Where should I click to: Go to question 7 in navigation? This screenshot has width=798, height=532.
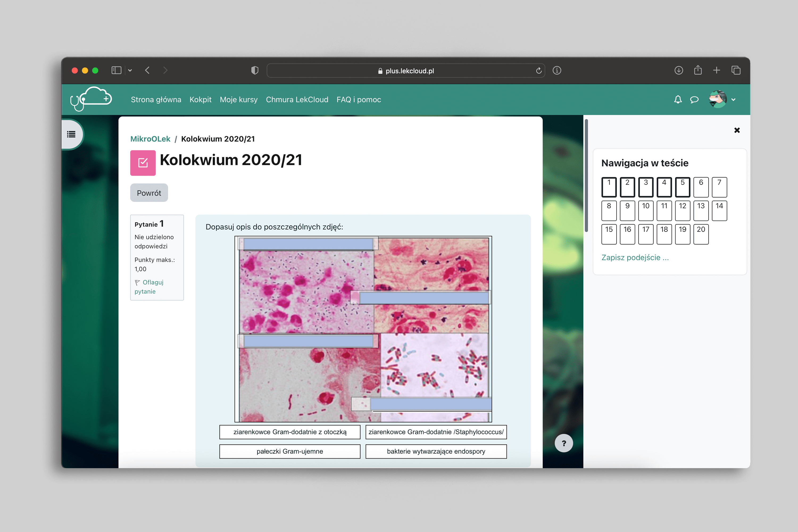(x=719, y=187)
